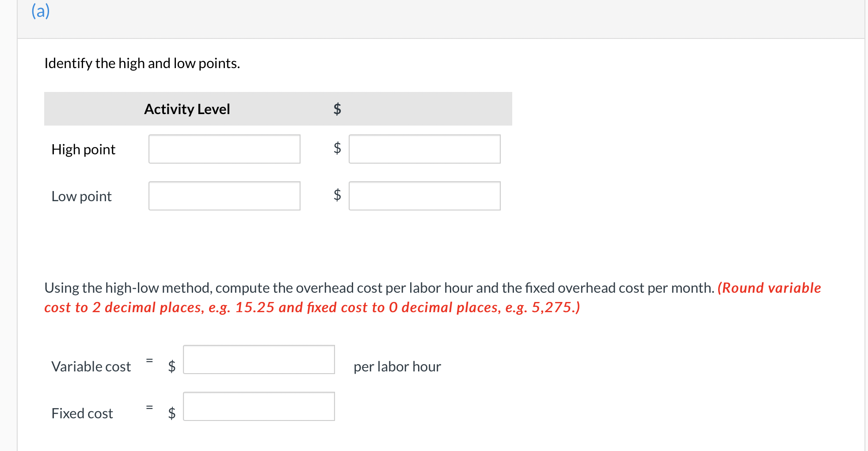Click the Low point dollar amount field
The width and height of the screenshot is (868, 451).
pyautogui.click(x=425, y=196)
